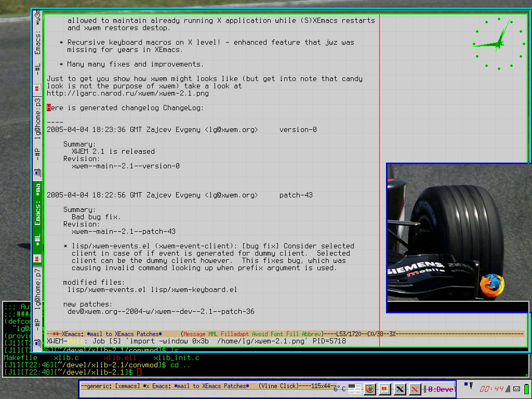Open the lgarc.narod.ru xwem-2.1.png URL

tap(128, 94)
